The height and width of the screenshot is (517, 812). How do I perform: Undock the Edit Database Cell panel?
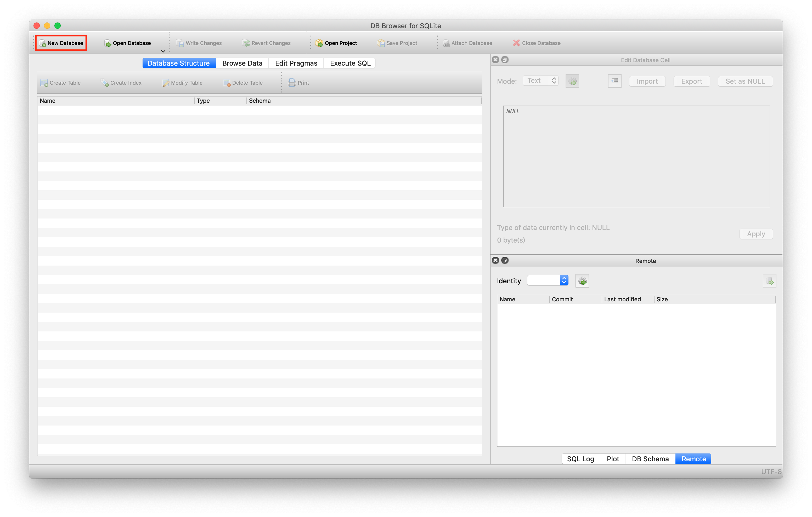[505, 60]
